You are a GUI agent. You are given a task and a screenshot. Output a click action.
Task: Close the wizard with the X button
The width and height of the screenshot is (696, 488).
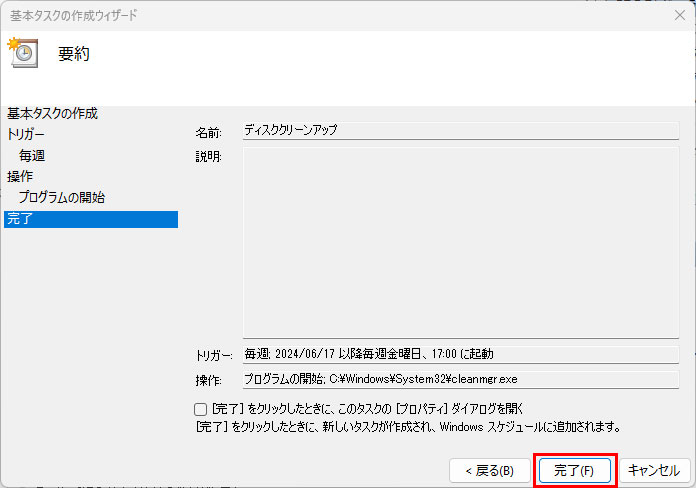[679, 15]
